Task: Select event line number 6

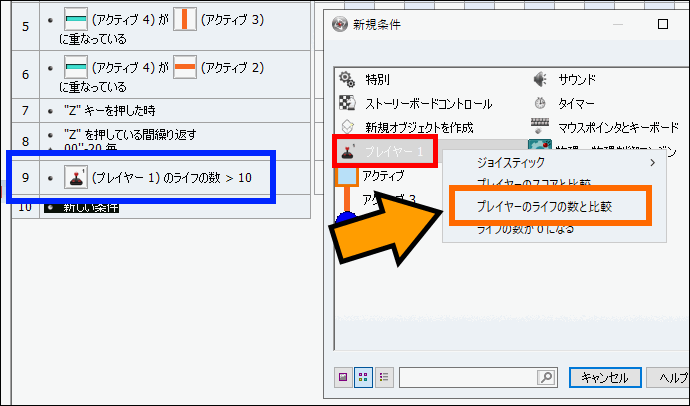Action: 26,74
